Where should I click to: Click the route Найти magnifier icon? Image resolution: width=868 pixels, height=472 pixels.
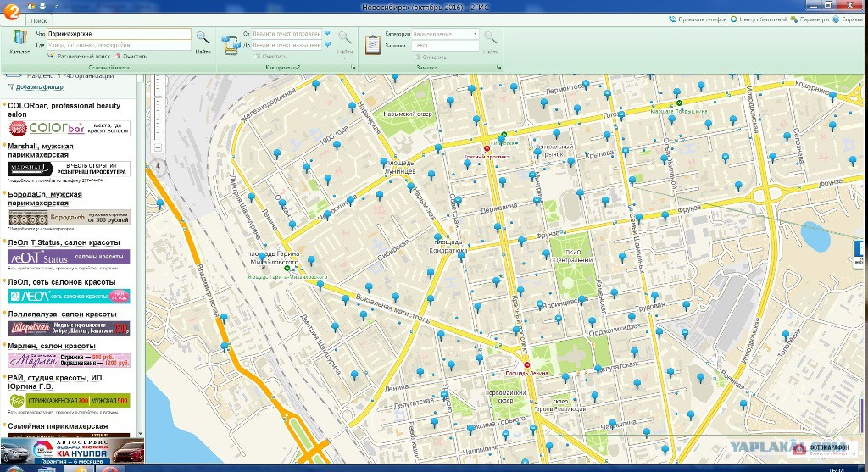(344, 38)
